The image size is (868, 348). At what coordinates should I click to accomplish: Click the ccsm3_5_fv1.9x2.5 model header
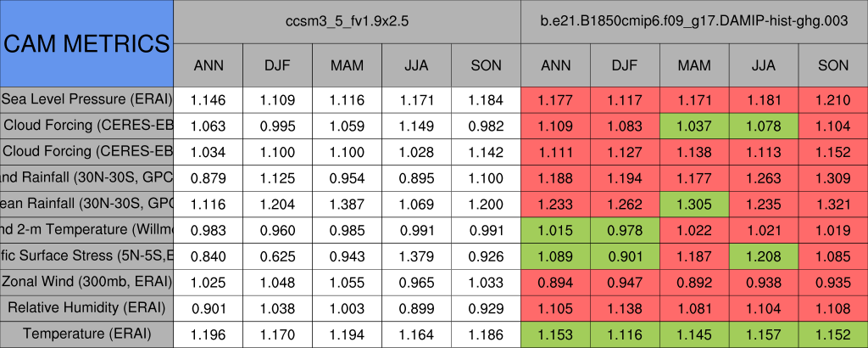348,22
